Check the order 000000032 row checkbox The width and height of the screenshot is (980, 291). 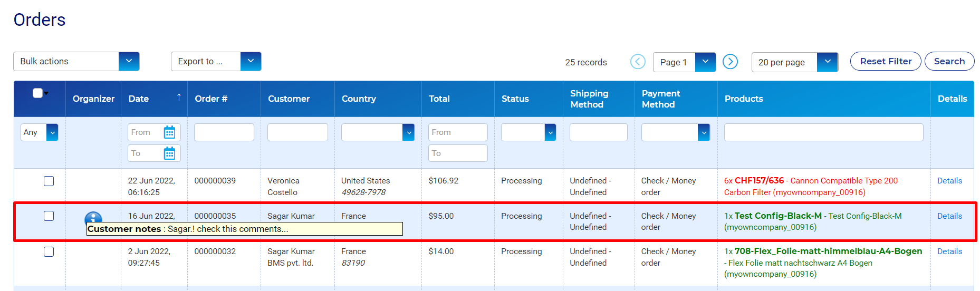tap(49, 252)
